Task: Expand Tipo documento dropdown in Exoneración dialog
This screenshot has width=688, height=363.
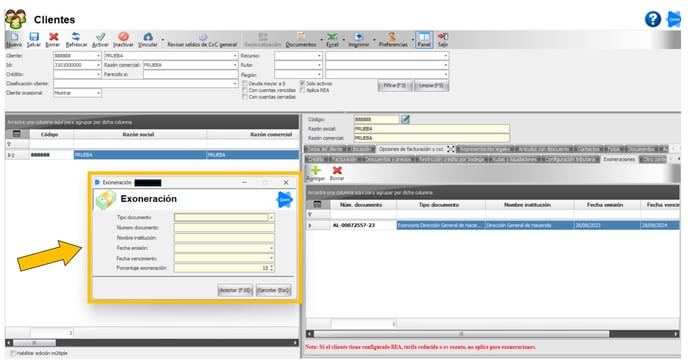Action: 271,217
